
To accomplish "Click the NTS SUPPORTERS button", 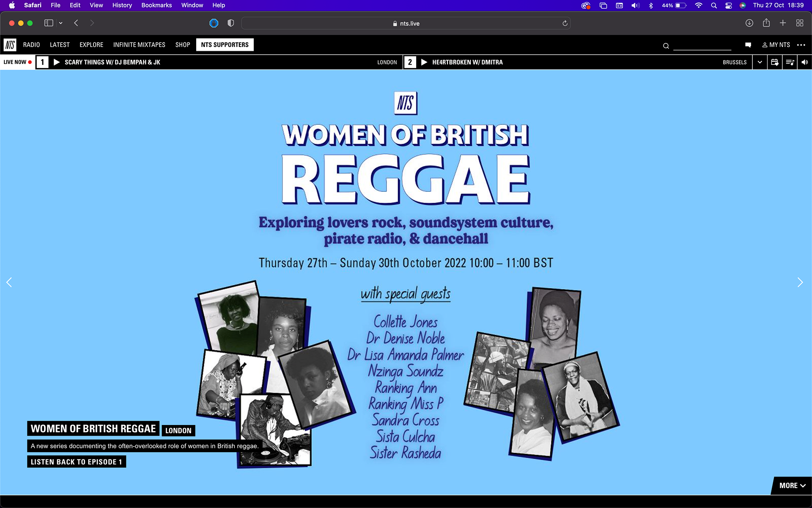I will (x=225, y=45).
